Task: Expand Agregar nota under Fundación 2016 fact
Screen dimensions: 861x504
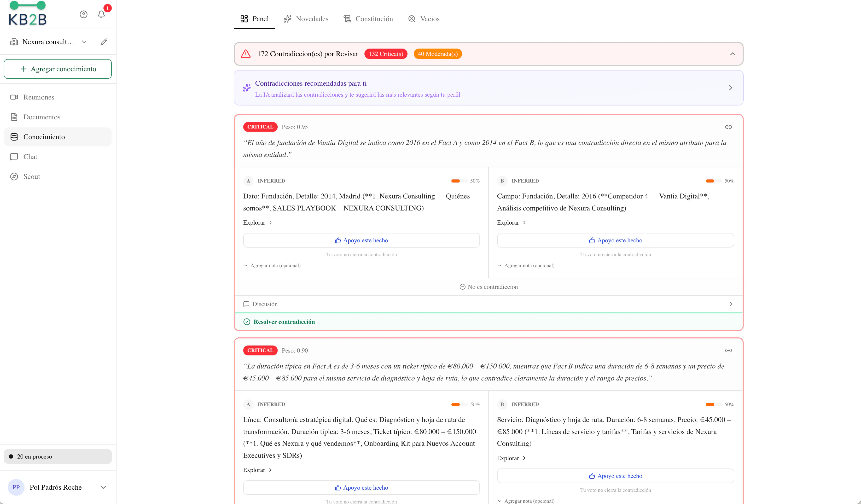Action: [526, 266]
